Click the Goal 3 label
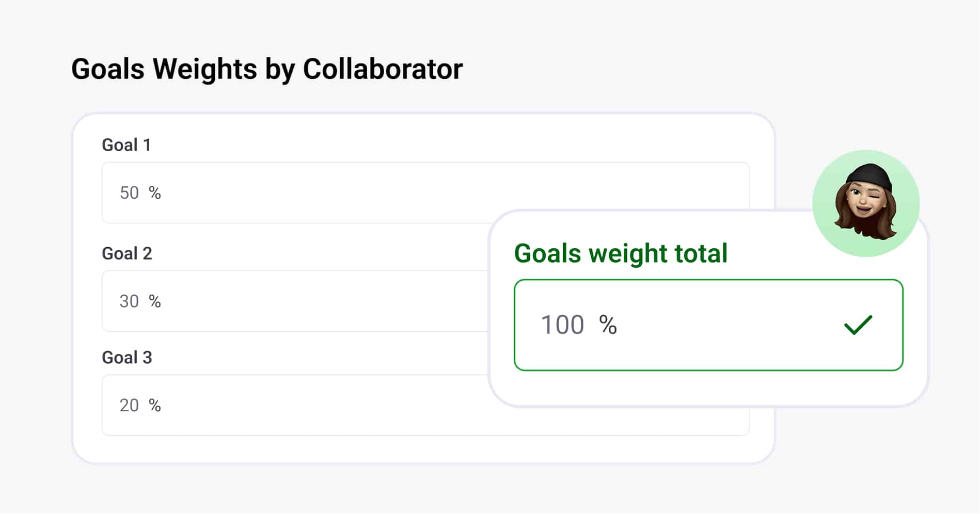 (127, 357)
